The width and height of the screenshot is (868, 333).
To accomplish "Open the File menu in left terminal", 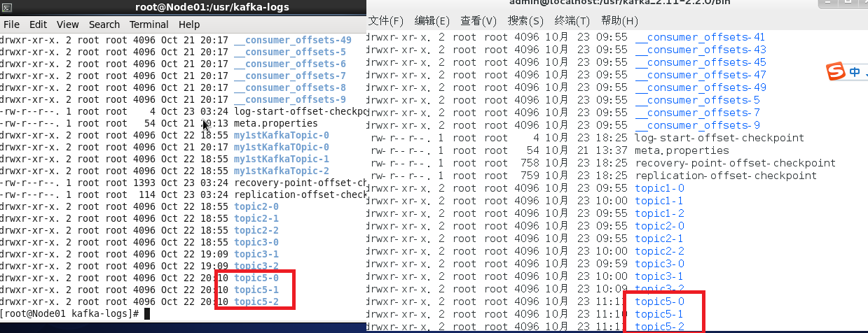I will (12, 24).
